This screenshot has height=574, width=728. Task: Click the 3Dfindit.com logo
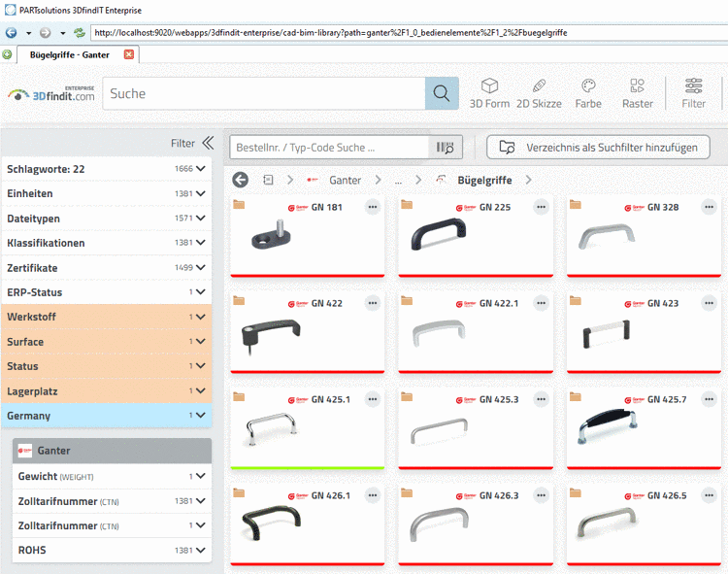[x=51, y=94]
